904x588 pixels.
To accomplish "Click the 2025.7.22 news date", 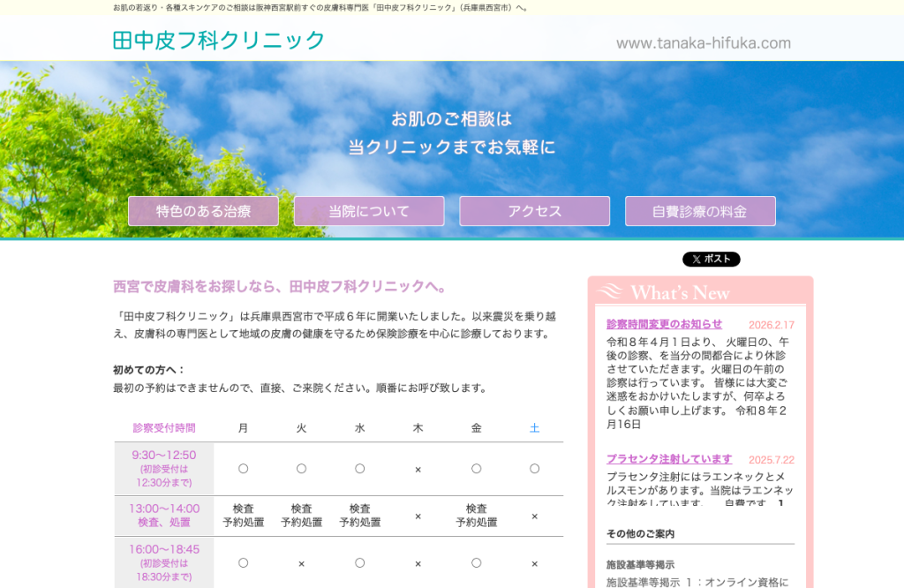I will tap(772, 460).
